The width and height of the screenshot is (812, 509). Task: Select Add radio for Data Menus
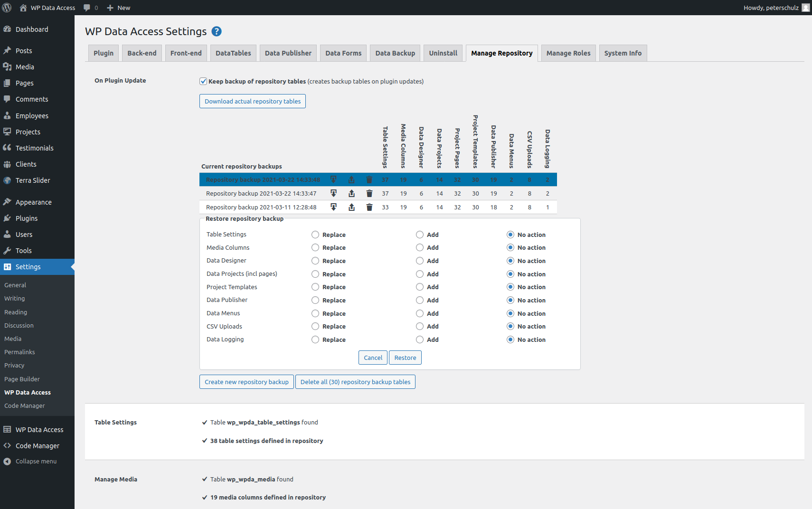(420, 313)
